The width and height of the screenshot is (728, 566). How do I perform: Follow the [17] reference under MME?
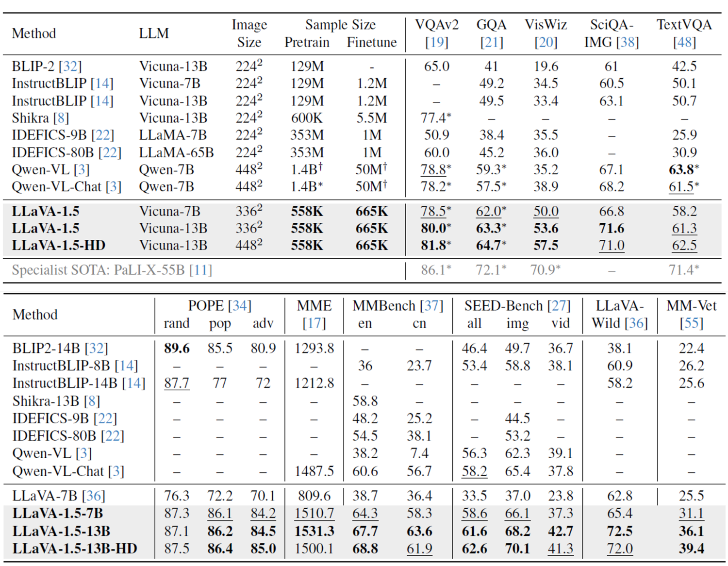314,323
